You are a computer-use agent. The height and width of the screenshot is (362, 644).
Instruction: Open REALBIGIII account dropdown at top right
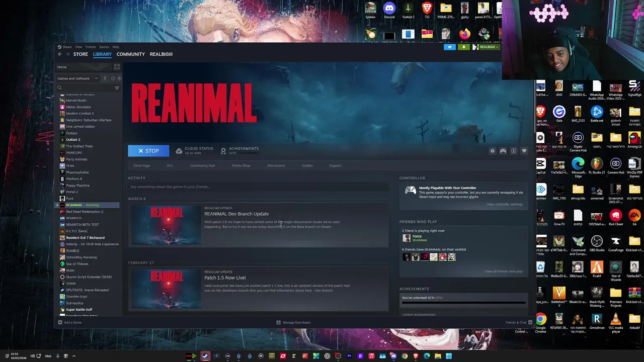pyautogui.click(x=485, y=47)
